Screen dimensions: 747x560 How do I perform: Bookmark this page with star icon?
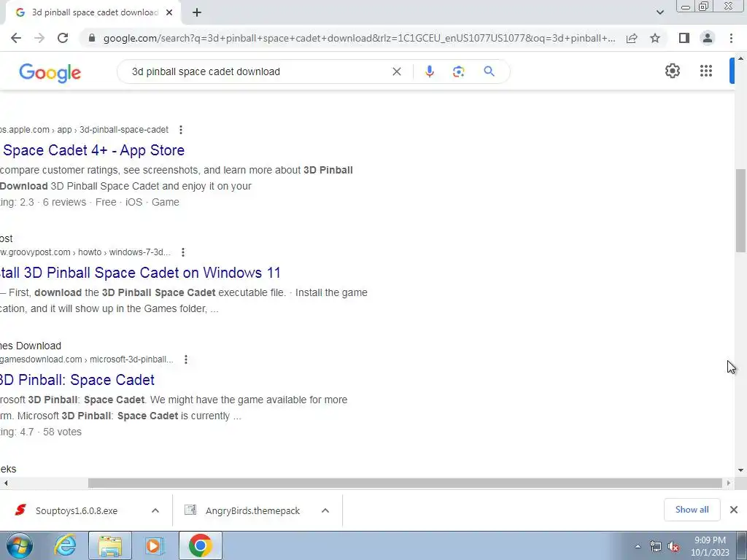click(655, 38)
